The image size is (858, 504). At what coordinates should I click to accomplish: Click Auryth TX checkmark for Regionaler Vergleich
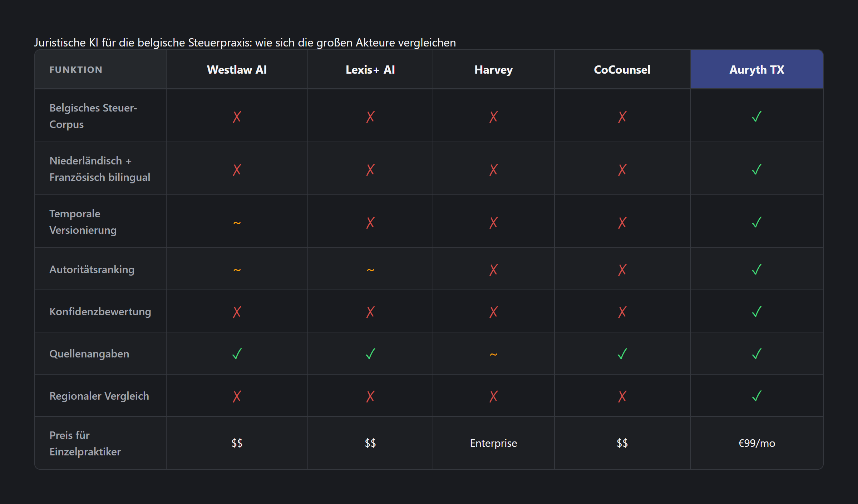point(756,396)
